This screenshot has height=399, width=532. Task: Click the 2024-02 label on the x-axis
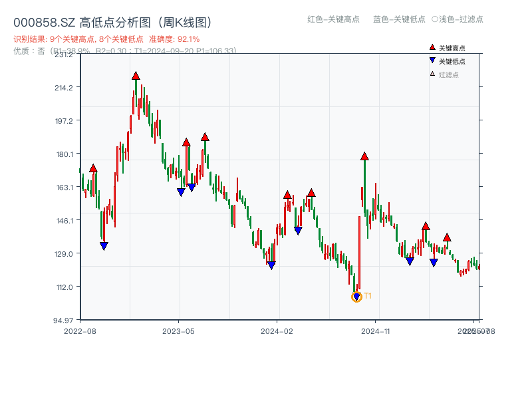tap(277, 331)
